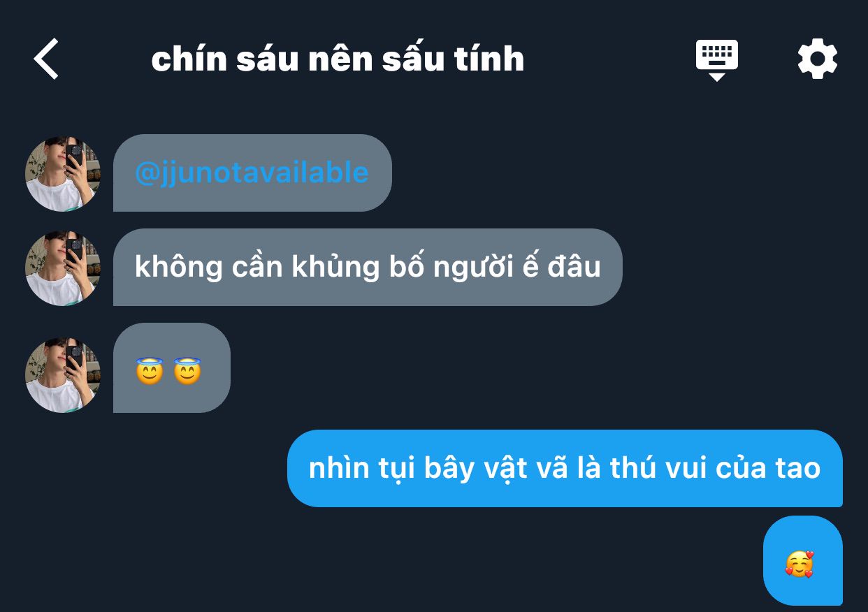
Task: Open the @jjunotavailable mention link
Action: coord(252,173)
